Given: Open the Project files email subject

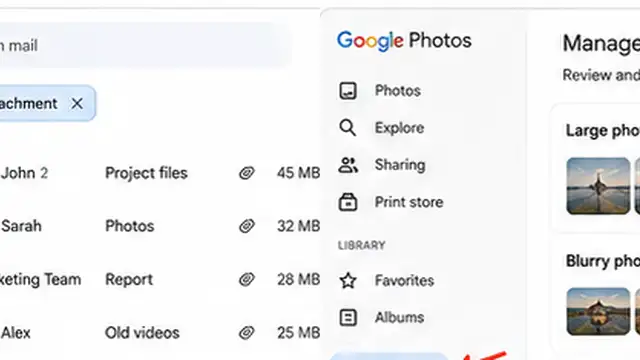Looking at the screenshot, I should (x=147, y=173).
